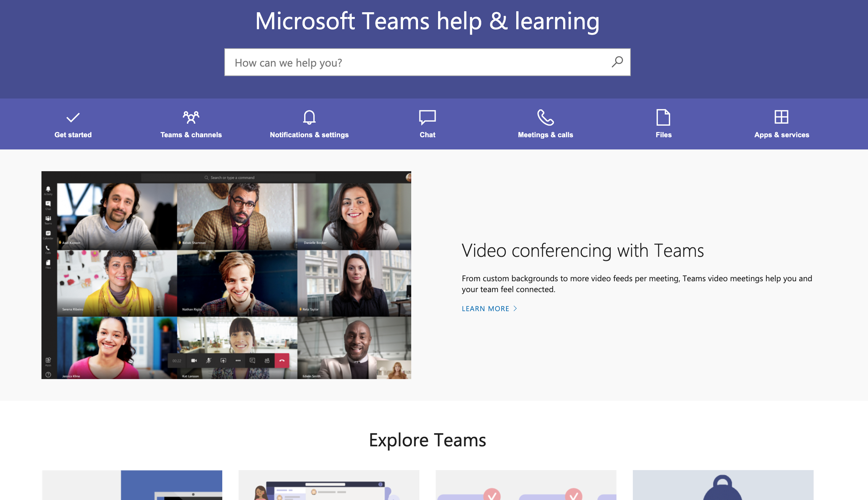Viewport: 868px width, 500px height.
Task: Open Teams & channels help label
Action: [x=191, y=135]
